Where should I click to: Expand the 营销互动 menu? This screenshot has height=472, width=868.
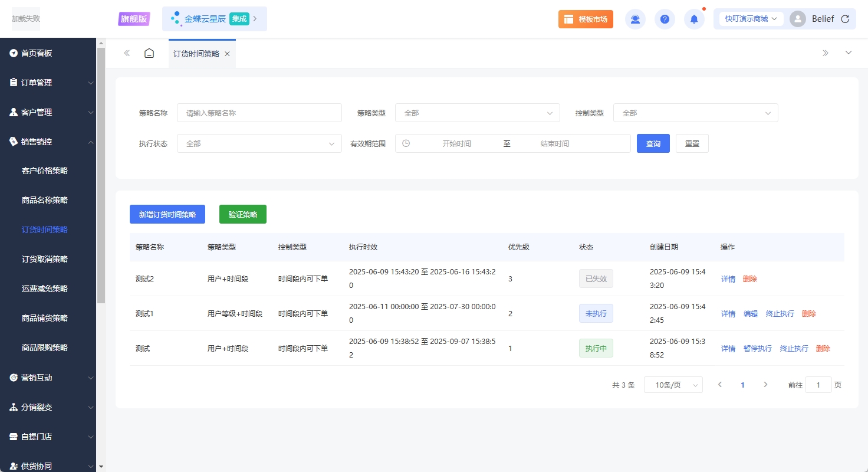(48, 378)
